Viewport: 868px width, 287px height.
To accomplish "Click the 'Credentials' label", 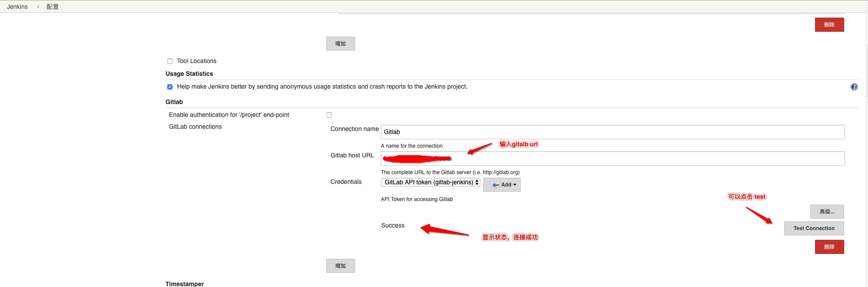I will (346, 182).
